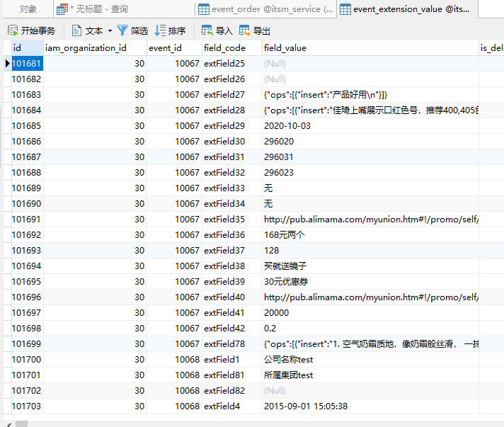504x427 pixels.
Task: Click the field_code column header
Action: 232,48
